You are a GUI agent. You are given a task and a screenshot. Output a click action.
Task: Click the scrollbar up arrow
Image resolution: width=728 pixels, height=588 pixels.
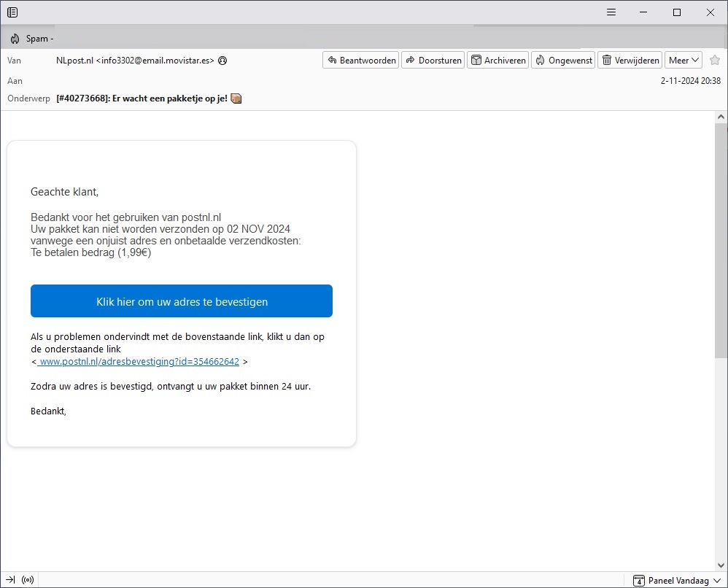pyautogui.click(x=721, y=117)
